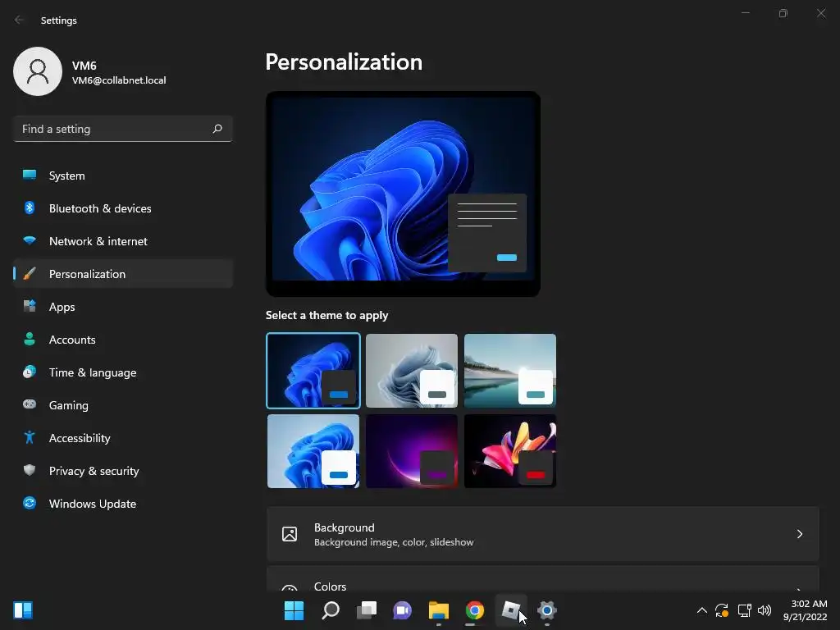Open the Gaming settings label
This screenshot has height=630, width=840.
(x=69, y=405)
